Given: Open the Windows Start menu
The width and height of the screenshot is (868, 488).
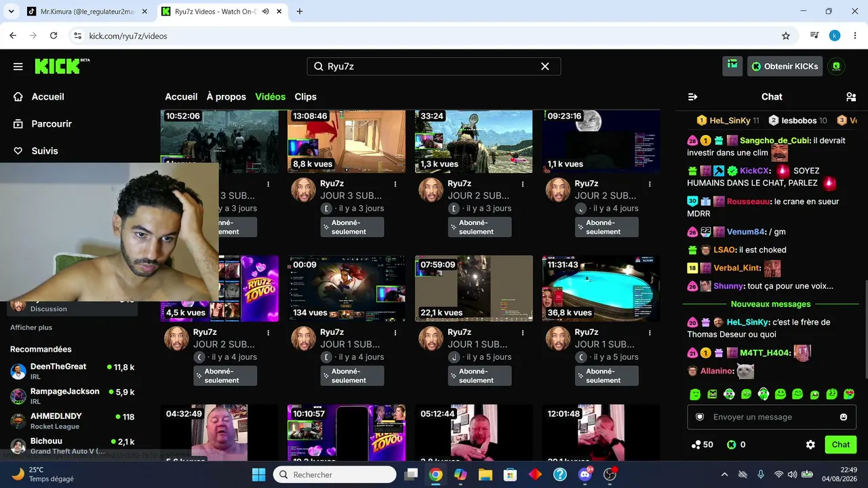Looking at the screenshot, I should pos(258,474).
